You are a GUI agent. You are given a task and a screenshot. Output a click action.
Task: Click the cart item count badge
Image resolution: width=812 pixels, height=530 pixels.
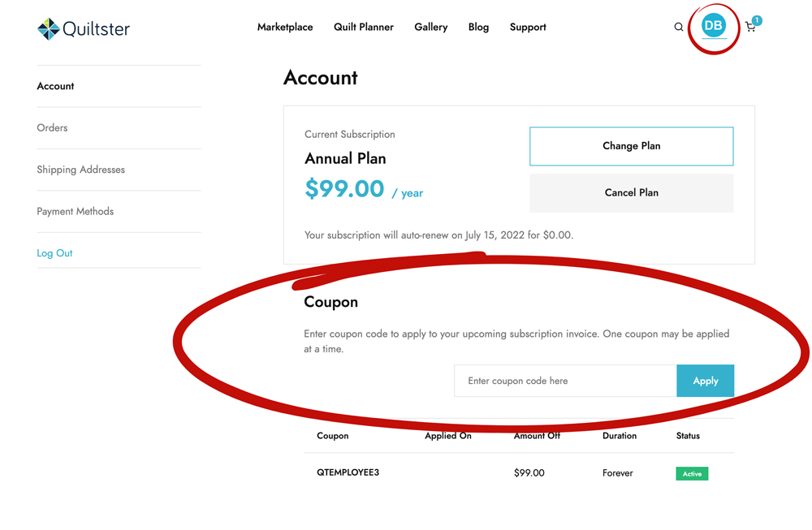click(757, 20)
